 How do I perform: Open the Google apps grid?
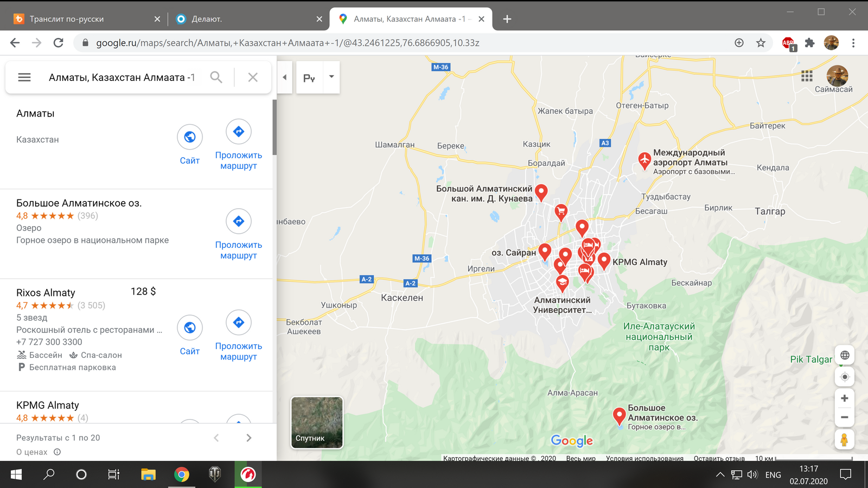(807, 76)
